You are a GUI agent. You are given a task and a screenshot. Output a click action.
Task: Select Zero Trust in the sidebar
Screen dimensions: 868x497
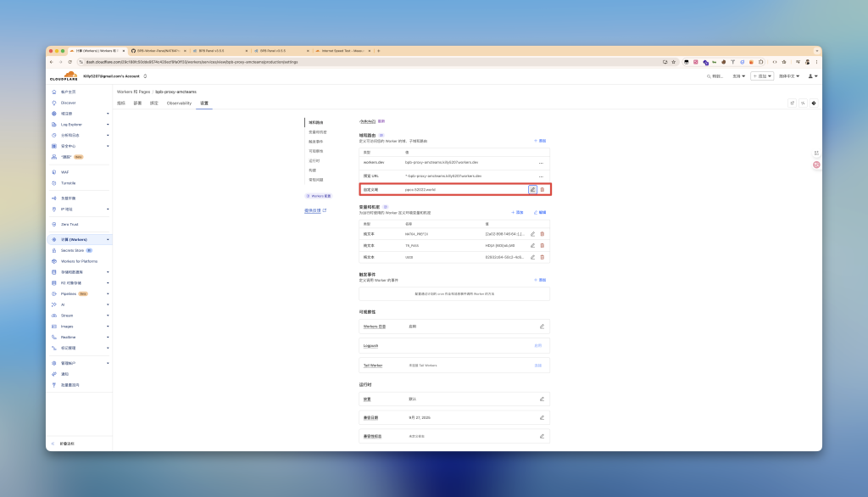[70, 224]
